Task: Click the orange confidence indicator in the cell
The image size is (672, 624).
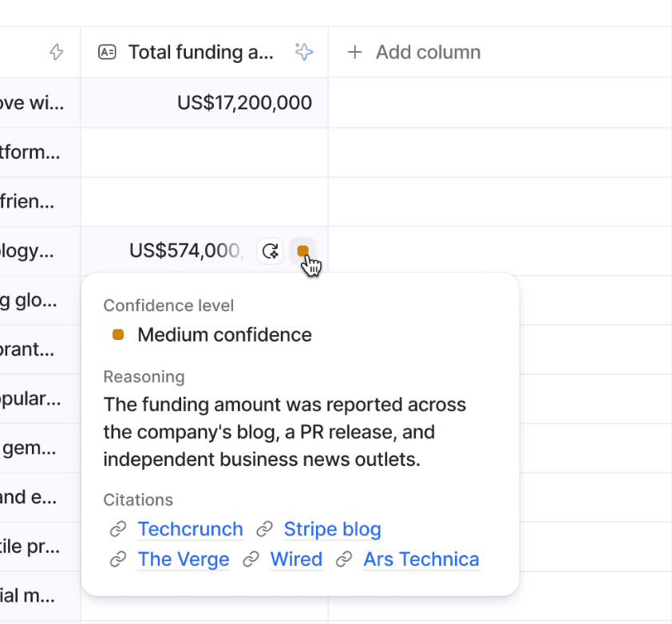Action: tap(302, 251)
